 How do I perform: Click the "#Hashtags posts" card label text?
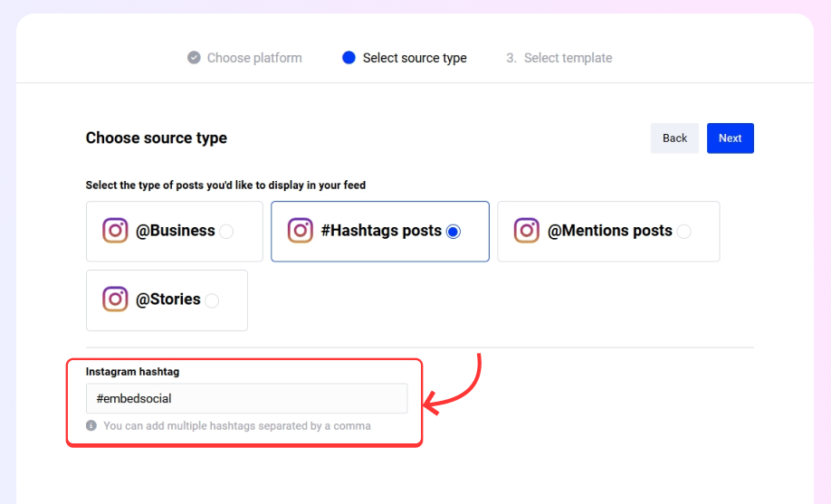[381, 231]
